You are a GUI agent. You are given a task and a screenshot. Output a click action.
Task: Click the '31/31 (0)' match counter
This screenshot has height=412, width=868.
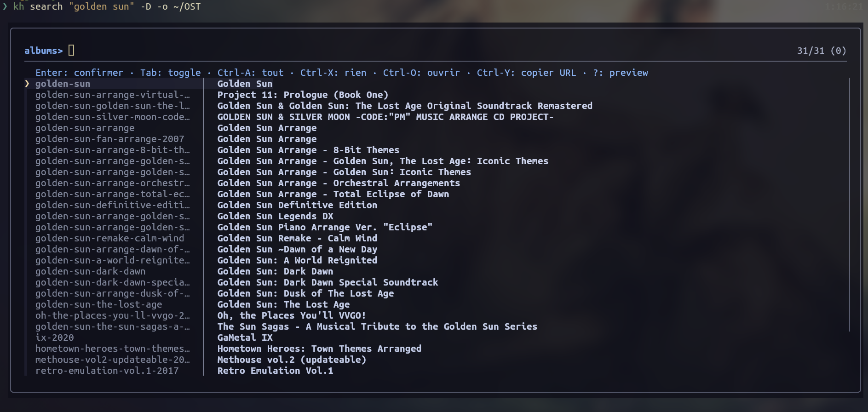[x=822, y=51]
